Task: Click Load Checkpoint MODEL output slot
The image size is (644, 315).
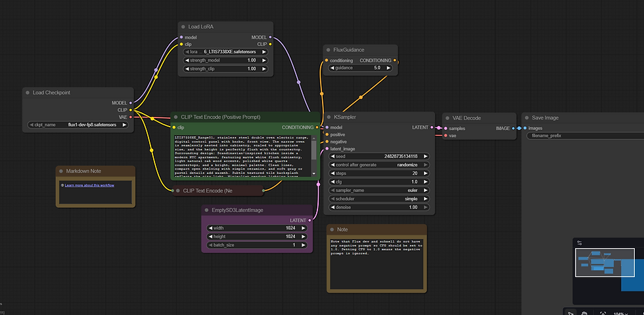Action: (x=131, y=103)
